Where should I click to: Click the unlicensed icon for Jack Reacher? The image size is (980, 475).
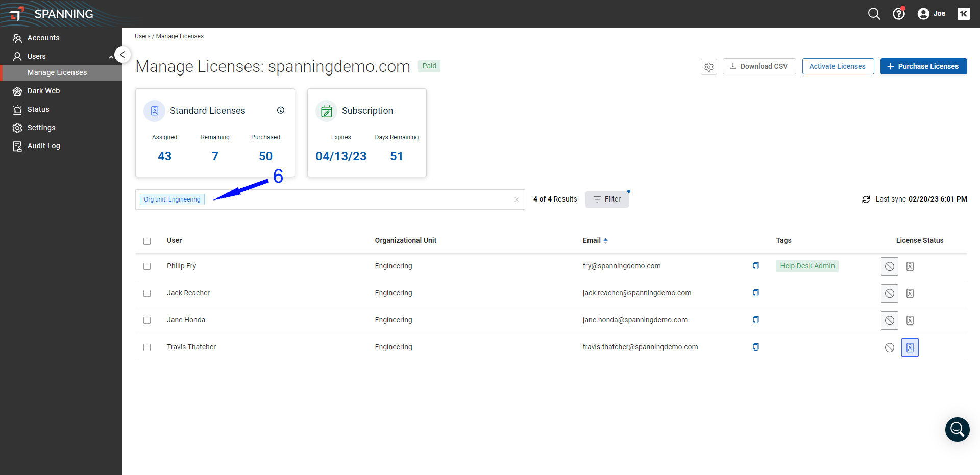point(890,293)
